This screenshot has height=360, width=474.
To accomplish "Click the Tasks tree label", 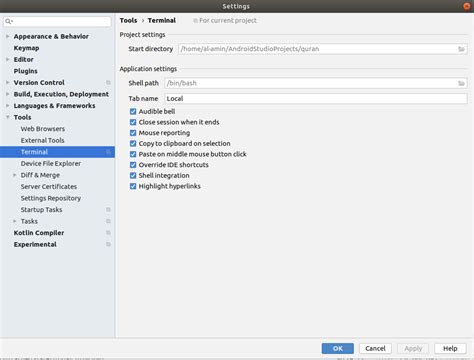I will (x=29, y=221).
